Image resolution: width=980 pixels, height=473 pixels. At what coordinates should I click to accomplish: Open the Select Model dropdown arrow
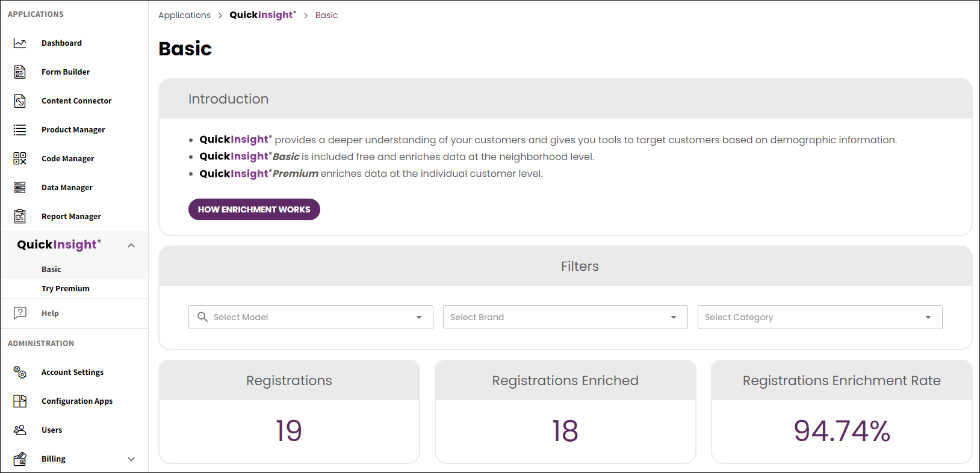419,317
